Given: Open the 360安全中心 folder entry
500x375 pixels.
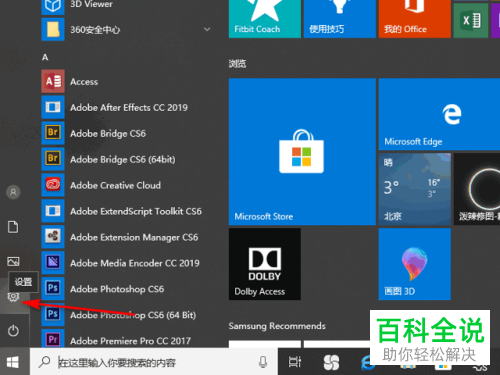Looking at the screenshot, I should coord(127,29).
